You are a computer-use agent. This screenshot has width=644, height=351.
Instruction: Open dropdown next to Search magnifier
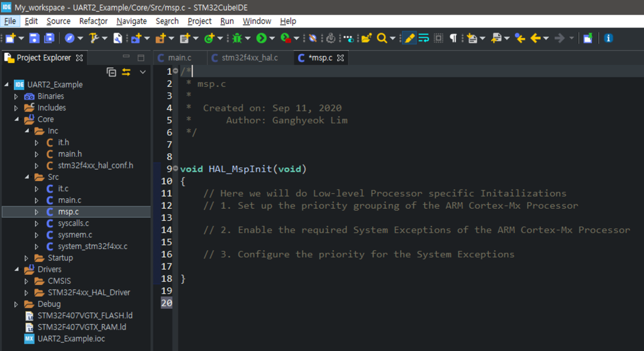pos(392,38)
